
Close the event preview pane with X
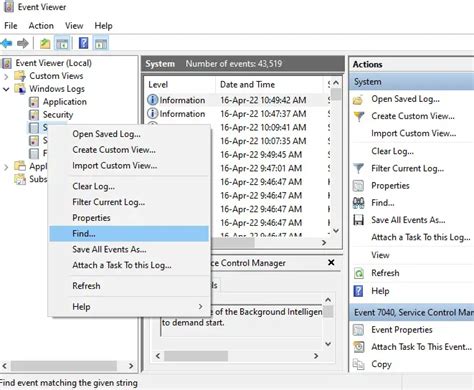coord(331,263)
